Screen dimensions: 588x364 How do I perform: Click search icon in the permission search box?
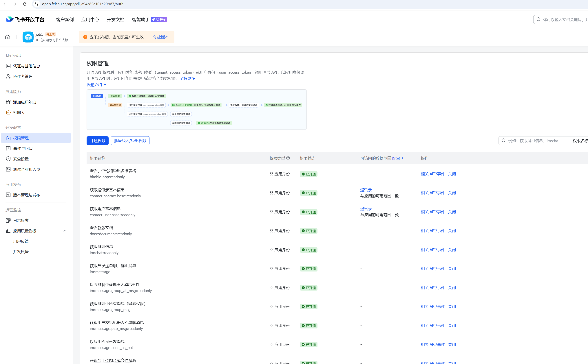(504, 141)
